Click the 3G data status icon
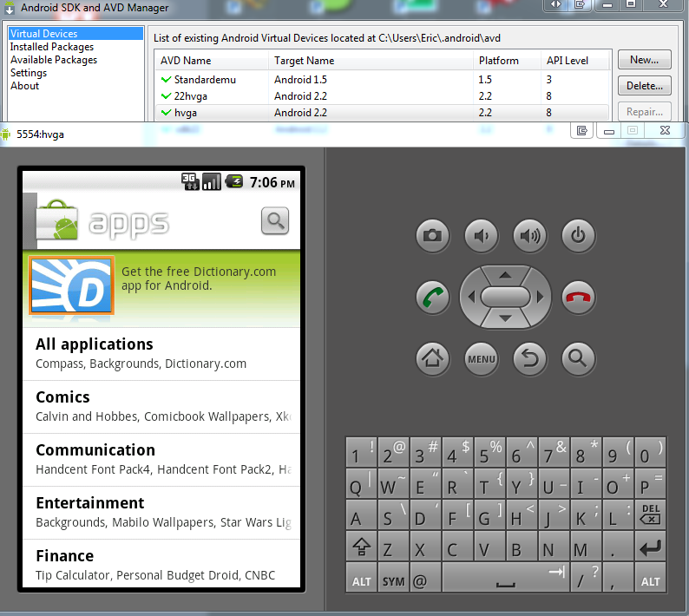 [190, 181]
